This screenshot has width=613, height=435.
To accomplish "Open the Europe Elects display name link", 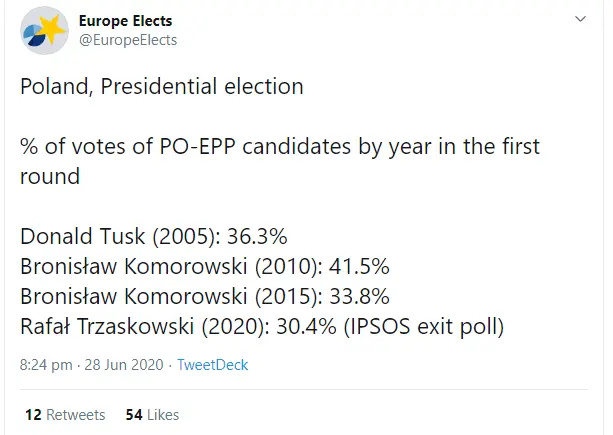I will click(x=124, y=21).
